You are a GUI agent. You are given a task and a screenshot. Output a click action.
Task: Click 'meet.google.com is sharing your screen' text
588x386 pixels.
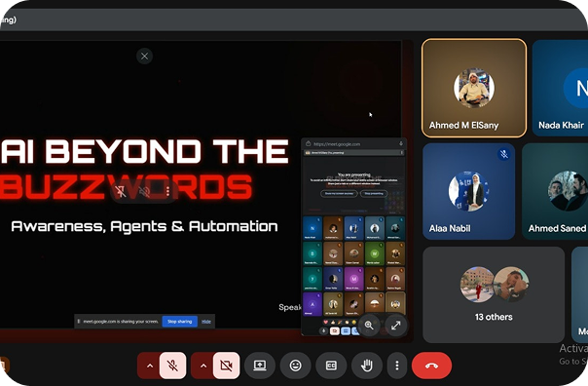121,322
